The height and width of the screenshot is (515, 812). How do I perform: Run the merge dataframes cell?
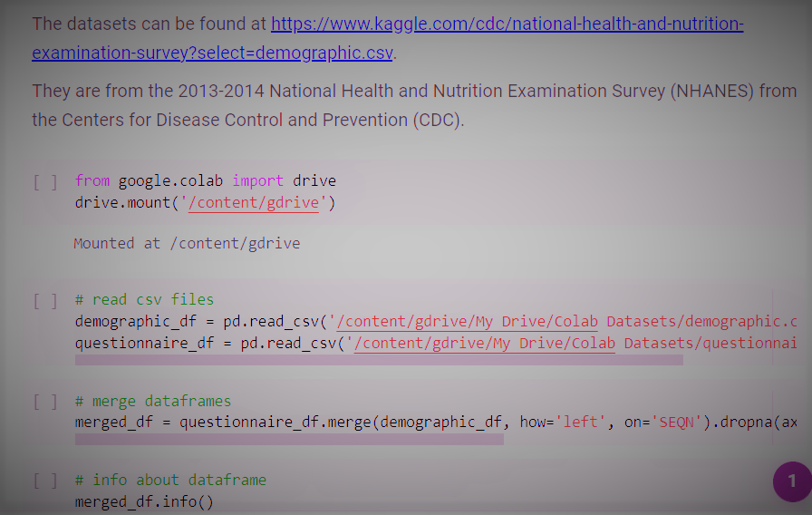[x=45, y=402]
